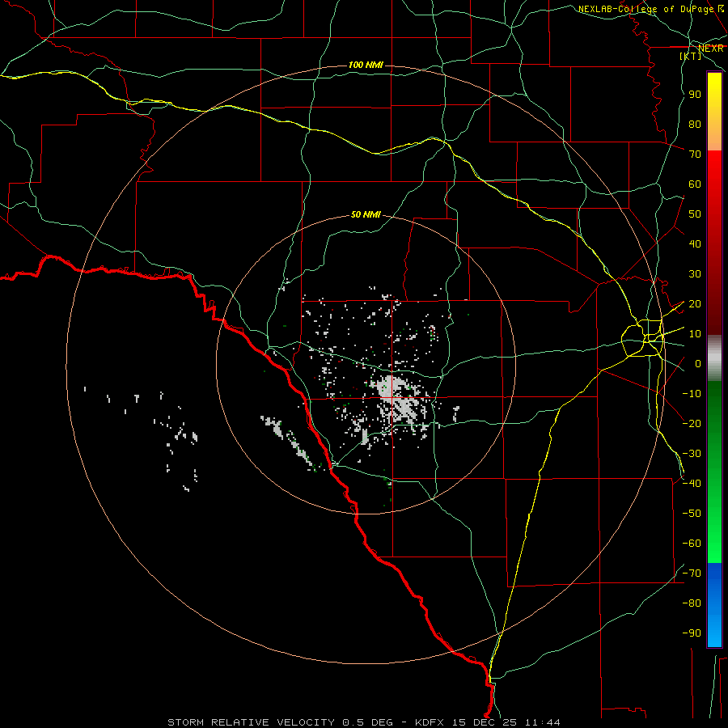Click the positive "10" scale label

pos(695,334)
